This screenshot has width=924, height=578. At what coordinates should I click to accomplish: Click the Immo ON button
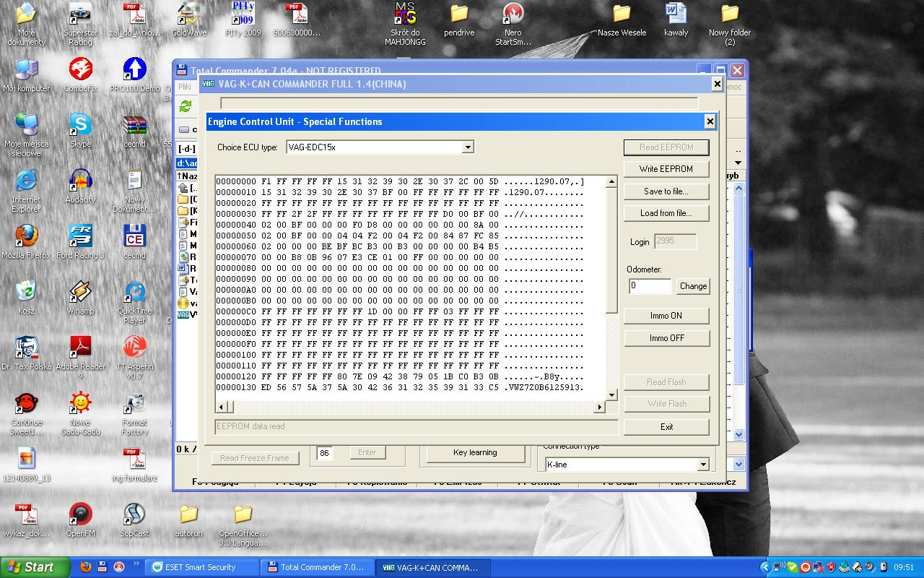[x=666, y=316]
